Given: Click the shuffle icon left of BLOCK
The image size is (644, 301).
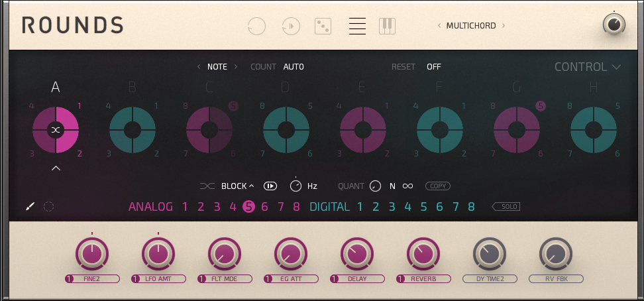Looking at the screenshot, I should (207, 186).
